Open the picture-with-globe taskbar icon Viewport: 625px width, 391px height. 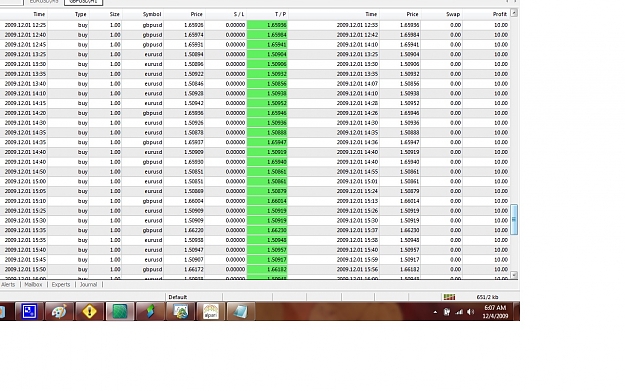point(180,311)
